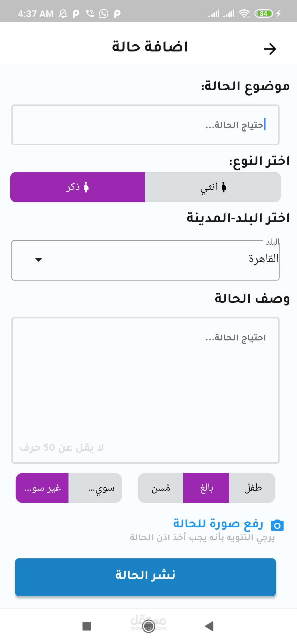Tap the female figure icon
Viewport: 297px width, 644px height.
pos(224,187)
